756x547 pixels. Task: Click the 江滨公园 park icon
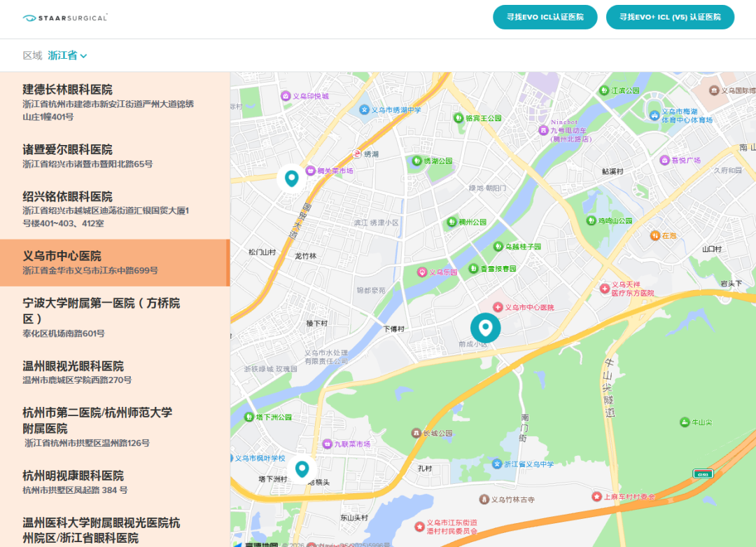pyautogui.click(x=603, y=90)
